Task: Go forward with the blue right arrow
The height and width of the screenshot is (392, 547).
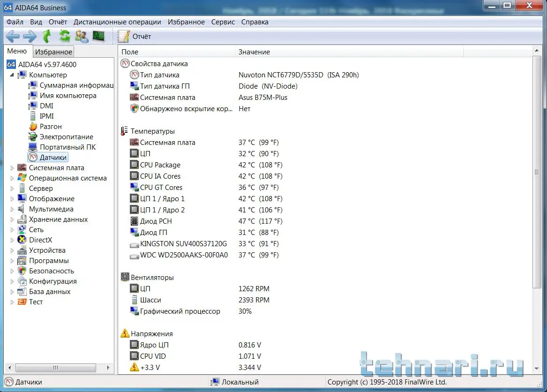Action: click(30, 36)
